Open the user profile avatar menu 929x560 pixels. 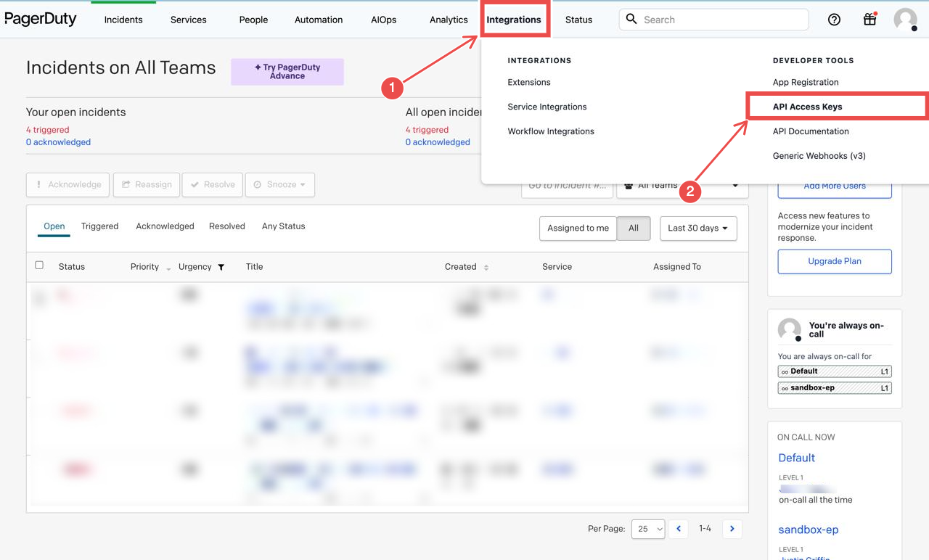tap(904, 20)
